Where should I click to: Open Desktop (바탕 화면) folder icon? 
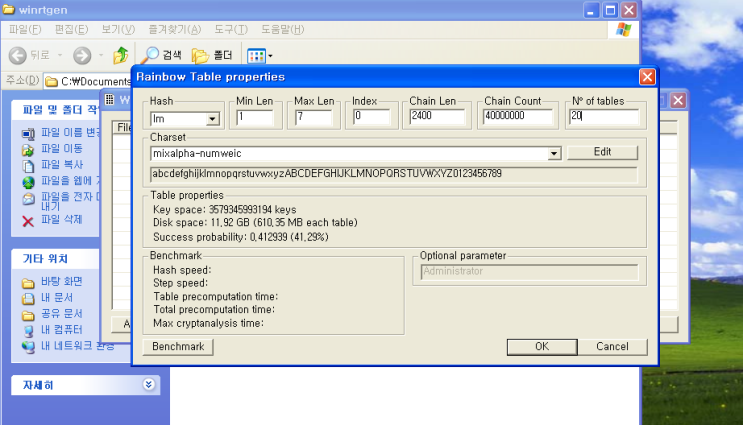28,283
